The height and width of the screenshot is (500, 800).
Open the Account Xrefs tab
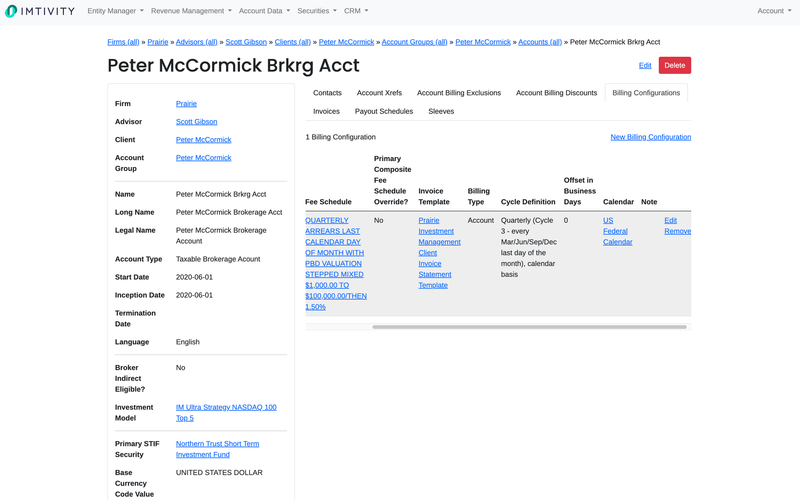coord(379,93)
